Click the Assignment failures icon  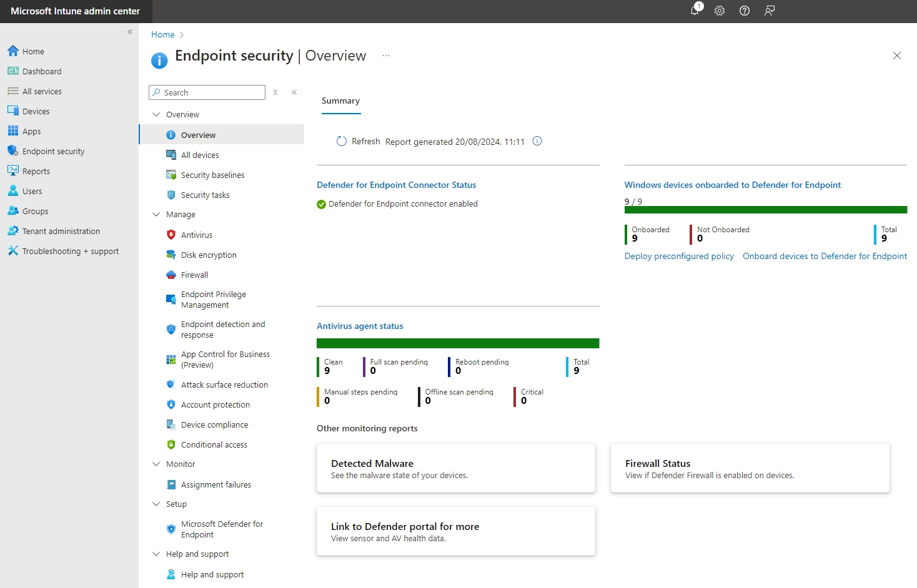[x=171, y=484]
